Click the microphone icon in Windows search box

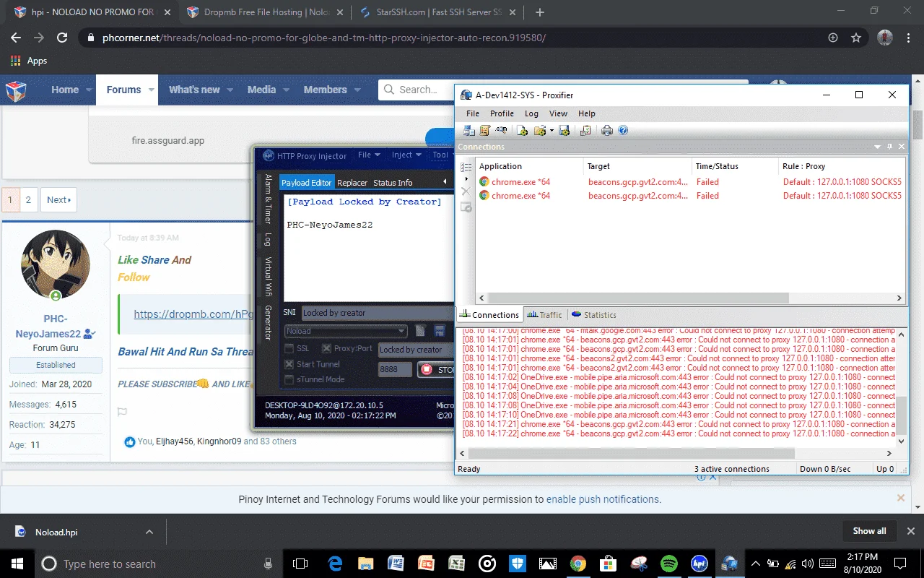point(269,564)
